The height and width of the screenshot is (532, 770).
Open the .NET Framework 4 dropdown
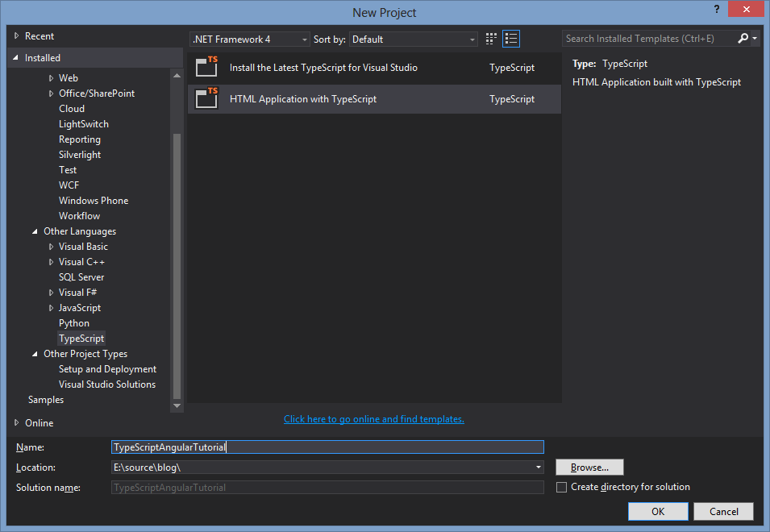point(305,38)
